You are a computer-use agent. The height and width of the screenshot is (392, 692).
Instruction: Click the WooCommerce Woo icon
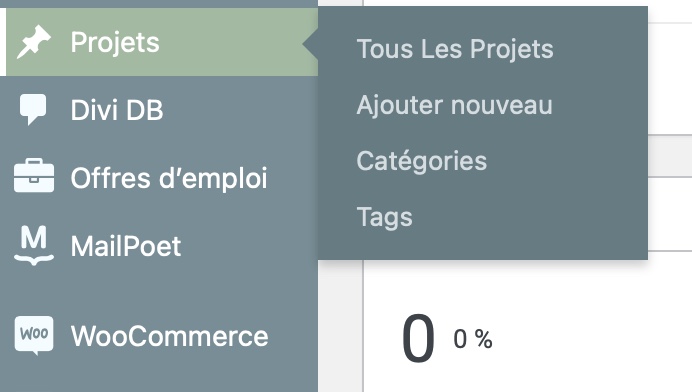[x=34, y=335]
